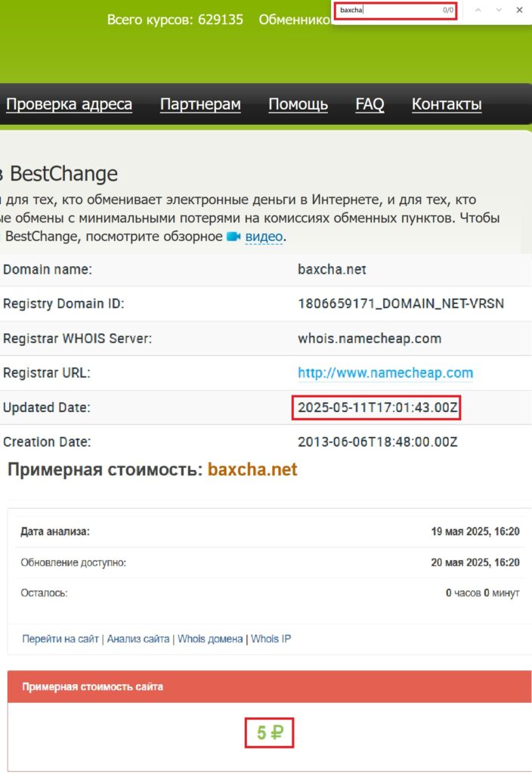The image size is (532, 774).
Task: Click the next match arrow in find bar
Action: click(499, 10)
